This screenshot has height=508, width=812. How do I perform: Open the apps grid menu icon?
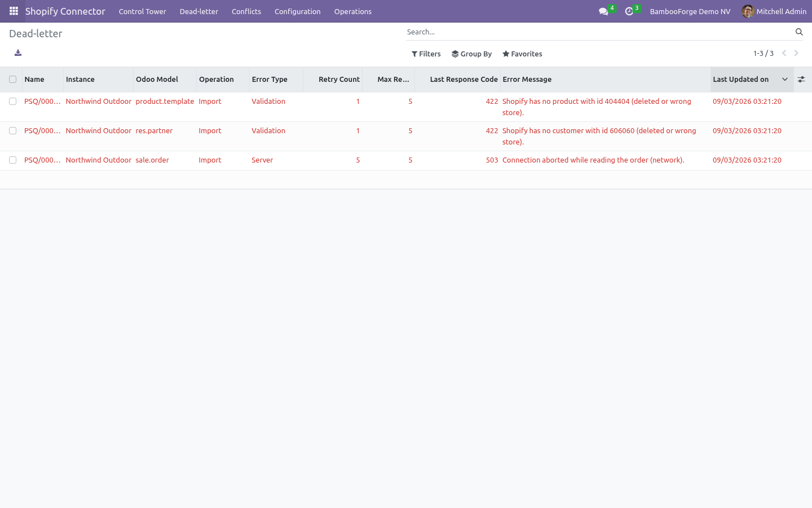tap(14, 11)
